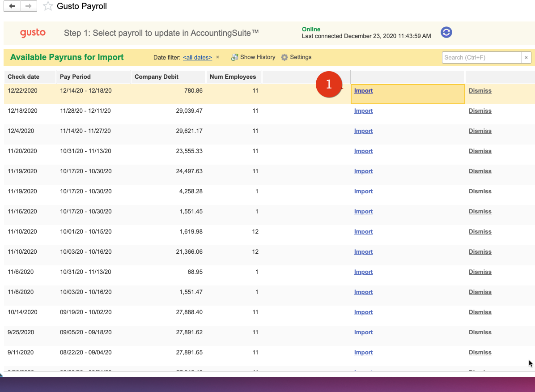Go back with the left arrow button
The image size is (535, 392).
pos(12,6)
